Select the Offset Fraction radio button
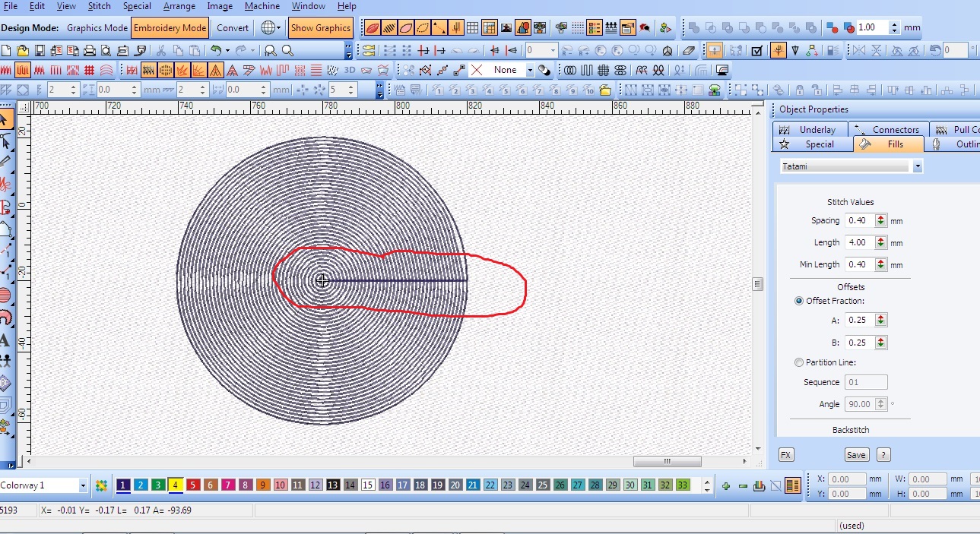 799,301
